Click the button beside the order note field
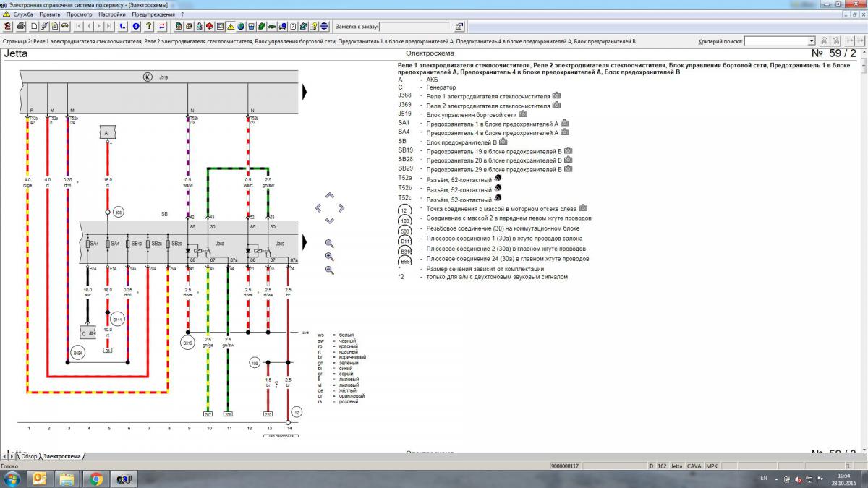868x488 pixels. (459, 27)
